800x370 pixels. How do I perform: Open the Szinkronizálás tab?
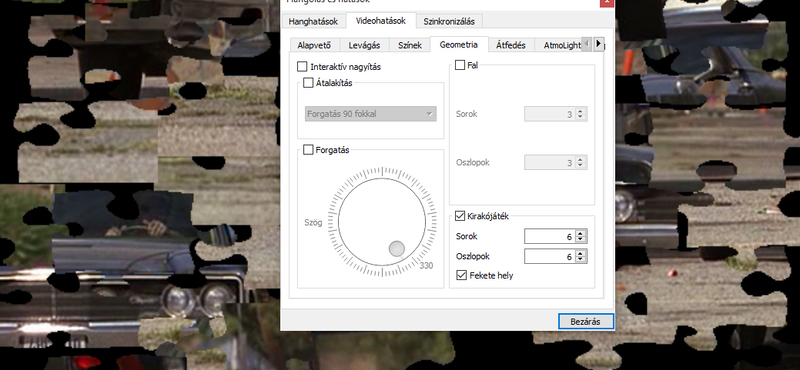click(449, 21)
